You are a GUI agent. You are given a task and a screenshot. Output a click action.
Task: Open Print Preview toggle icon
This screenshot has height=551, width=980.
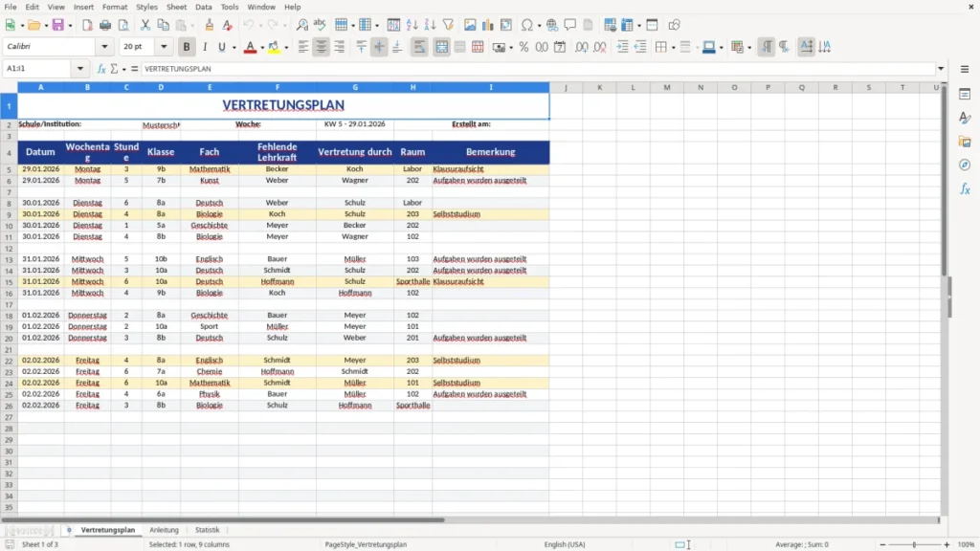tap(123, 25)
